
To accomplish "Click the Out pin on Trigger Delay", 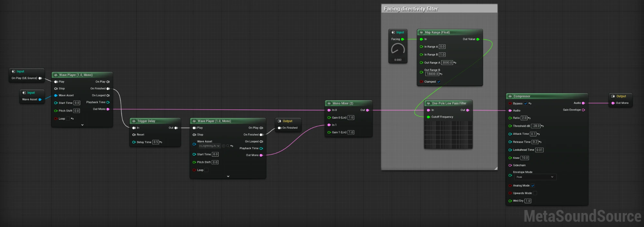I will (x=176, y=128).
